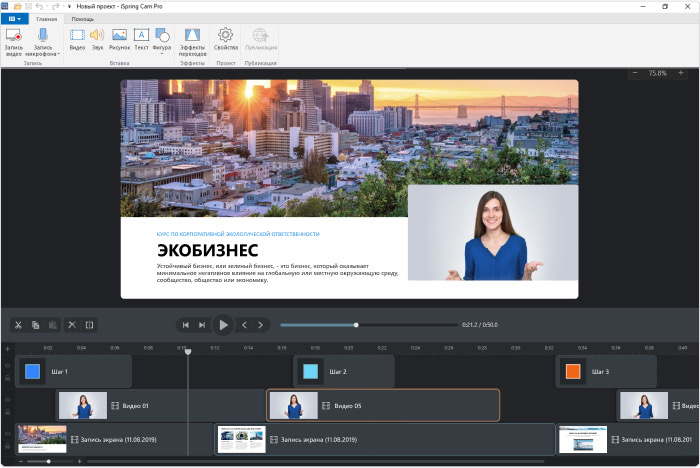
Task: Select the Видео 05 clip
Action: point(383,405)
